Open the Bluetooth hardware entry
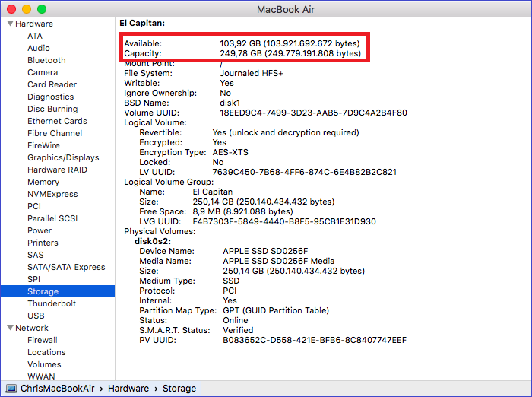Image resolution: width=532 pixels, height=397 pixels. point(46,60)
